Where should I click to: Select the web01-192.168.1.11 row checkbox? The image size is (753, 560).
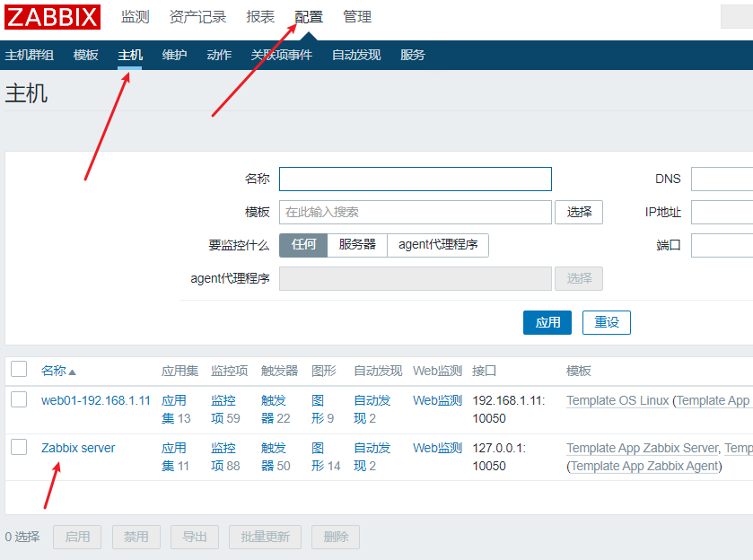19,399
